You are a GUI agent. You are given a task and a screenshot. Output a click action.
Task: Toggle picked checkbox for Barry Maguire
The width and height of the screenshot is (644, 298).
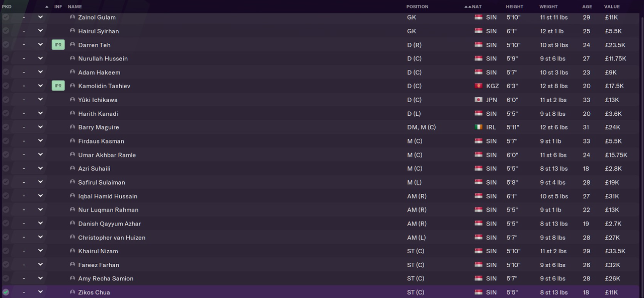[6, 127]
